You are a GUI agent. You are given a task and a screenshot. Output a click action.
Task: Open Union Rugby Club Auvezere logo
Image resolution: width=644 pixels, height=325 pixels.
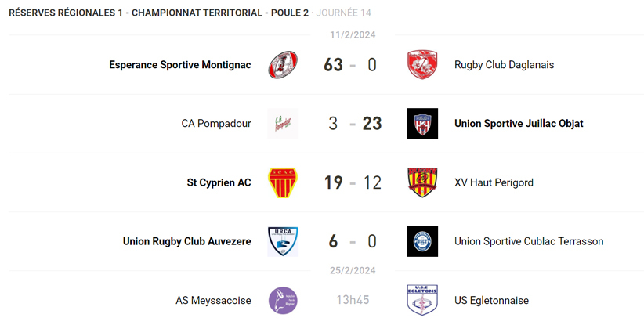click(283, 241)
